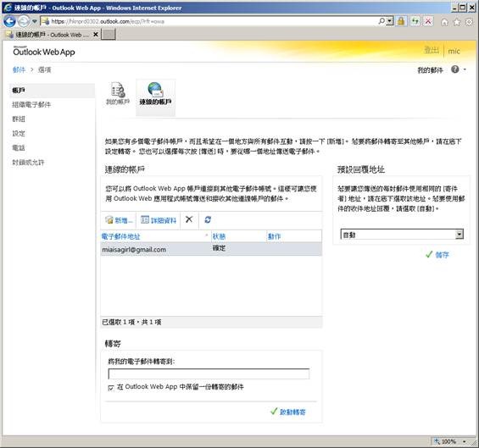Click the browser Forward arrow button
Viewport: 479px width, 448px height.
point(24,21)
